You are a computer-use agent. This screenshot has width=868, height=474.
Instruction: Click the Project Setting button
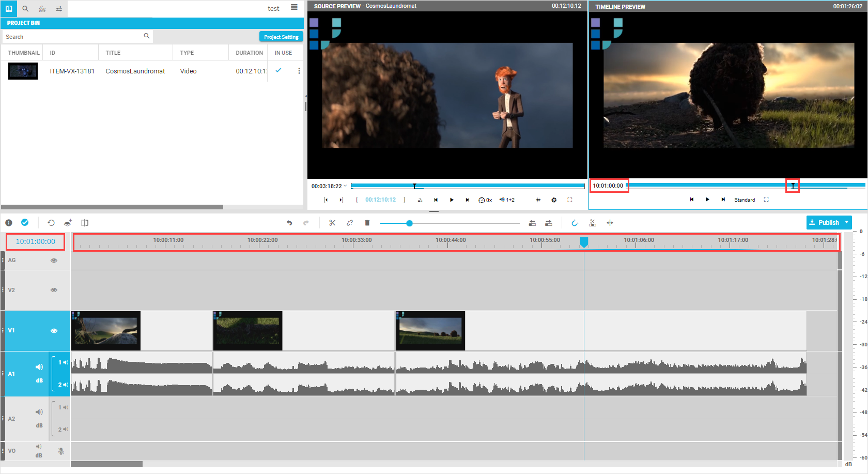[281, 37]
